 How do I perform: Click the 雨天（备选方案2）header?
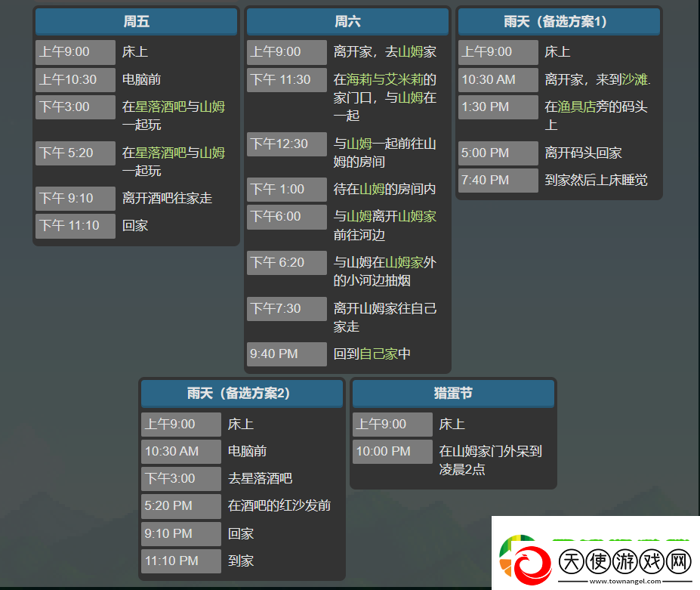pos(242,394)
